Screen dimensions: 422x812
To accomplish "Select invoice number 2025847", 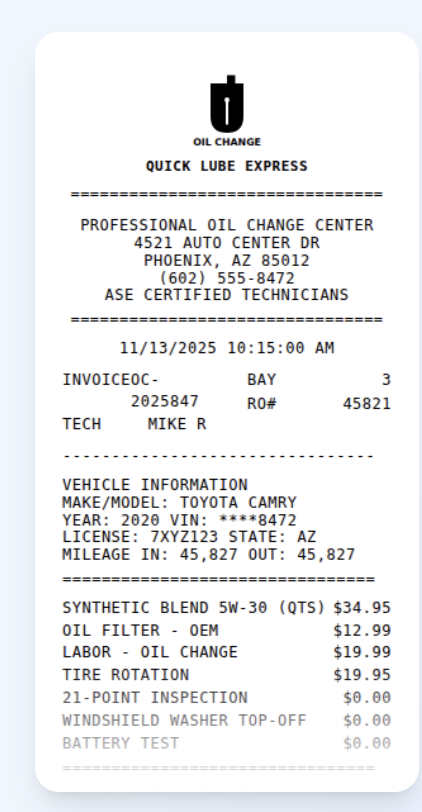I will [164, 401].
